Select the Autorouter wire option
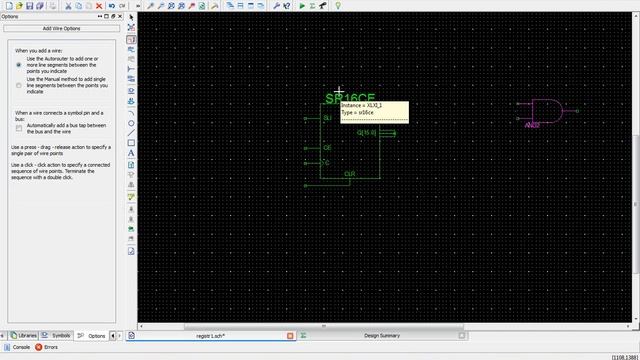The height and width of the screenshot is (360, 640). (x=18, y=65)
